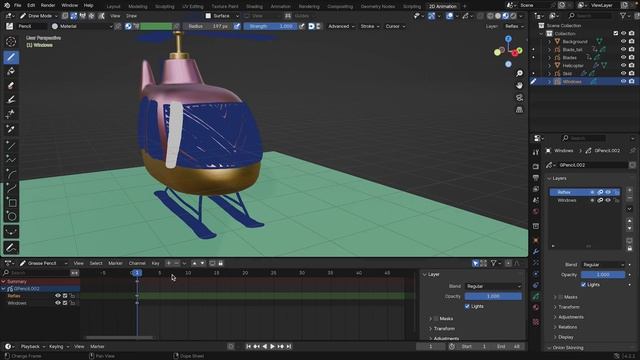640x360 pixels.
Task: Select the Erase tool in the left toolbar
Action: pyautogui.click(x=11, y=85)
